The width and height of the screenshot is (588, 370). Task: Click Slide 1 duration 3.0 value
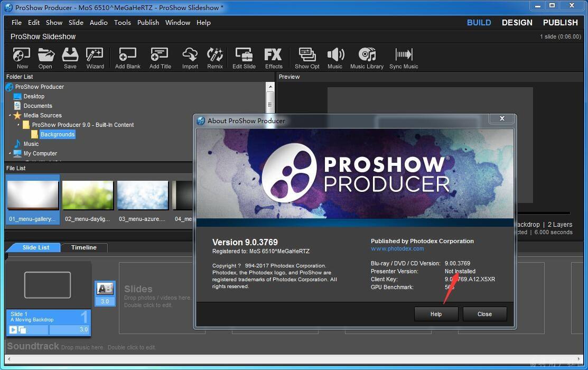click(x=83, y=329)
